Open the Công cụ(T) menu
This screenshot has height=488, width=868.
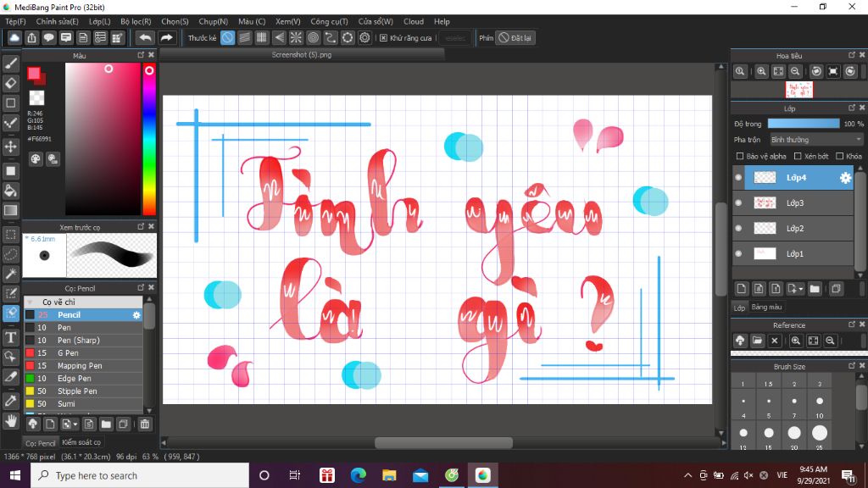pyautogui.click(x=329, y=21)
